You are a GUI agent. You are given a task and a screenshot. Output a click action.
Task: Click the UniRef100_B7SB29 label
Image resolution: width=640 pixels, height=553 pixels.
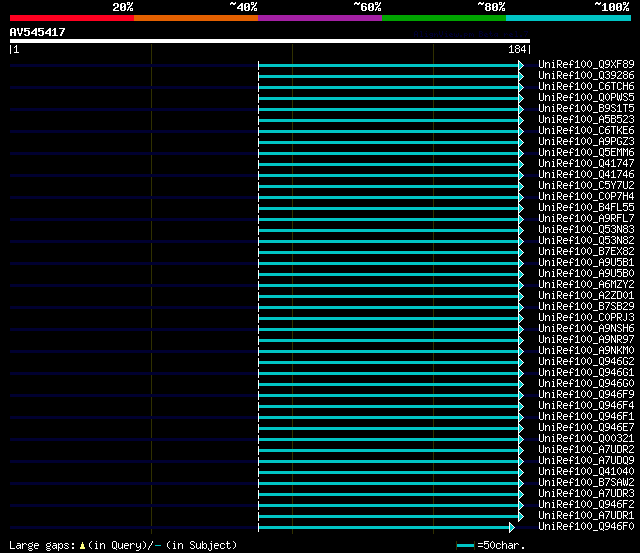[x=586, y=307]
